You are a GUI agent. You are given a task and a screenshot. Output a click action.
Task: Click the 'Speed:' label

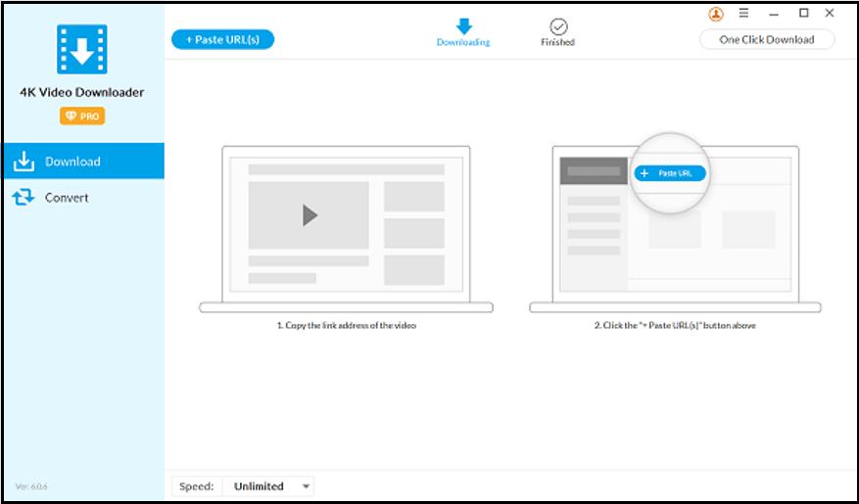(197, 486)
